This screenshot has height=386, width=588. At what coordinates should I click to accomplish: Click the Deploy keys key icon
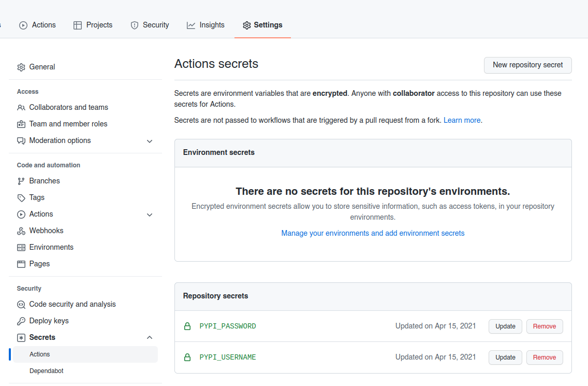click(21, 321)
